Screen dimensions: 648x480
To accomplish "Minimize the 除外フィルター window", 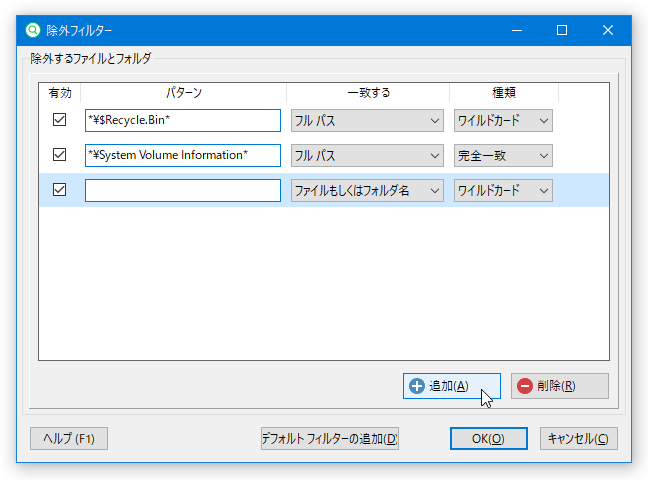I will click(517, 30).
